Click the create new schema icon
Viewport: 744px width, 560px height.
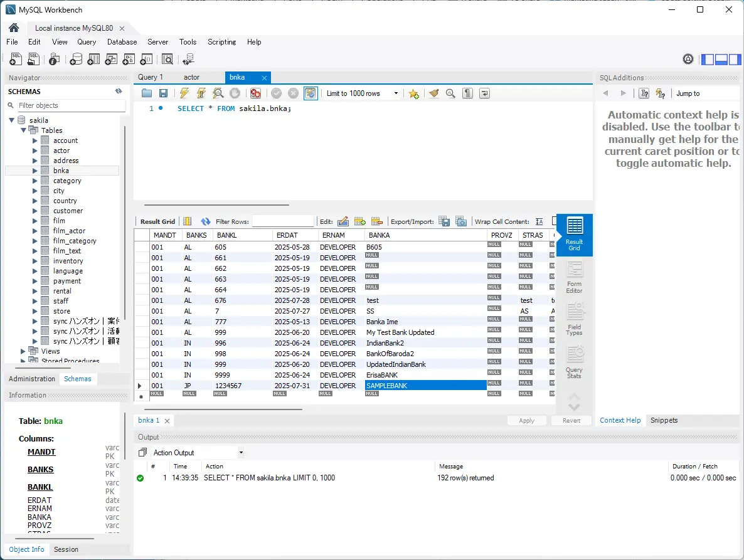click(x=76, y=60)
